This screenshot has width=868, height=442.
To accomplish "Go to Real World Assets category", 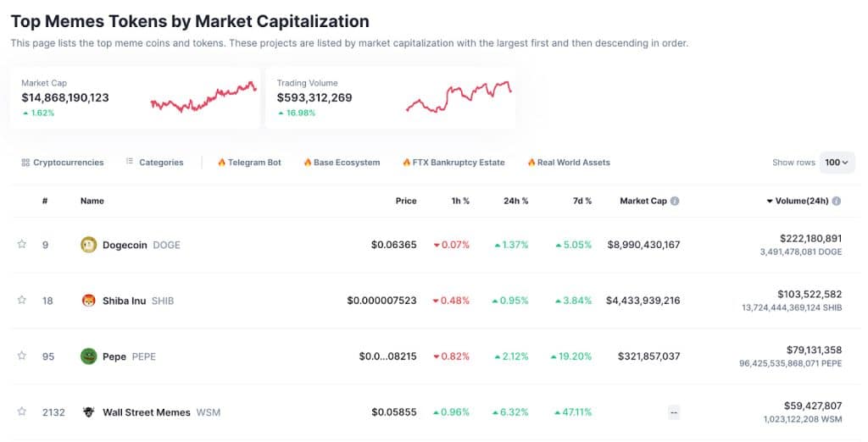I will (x=569, y=163).
